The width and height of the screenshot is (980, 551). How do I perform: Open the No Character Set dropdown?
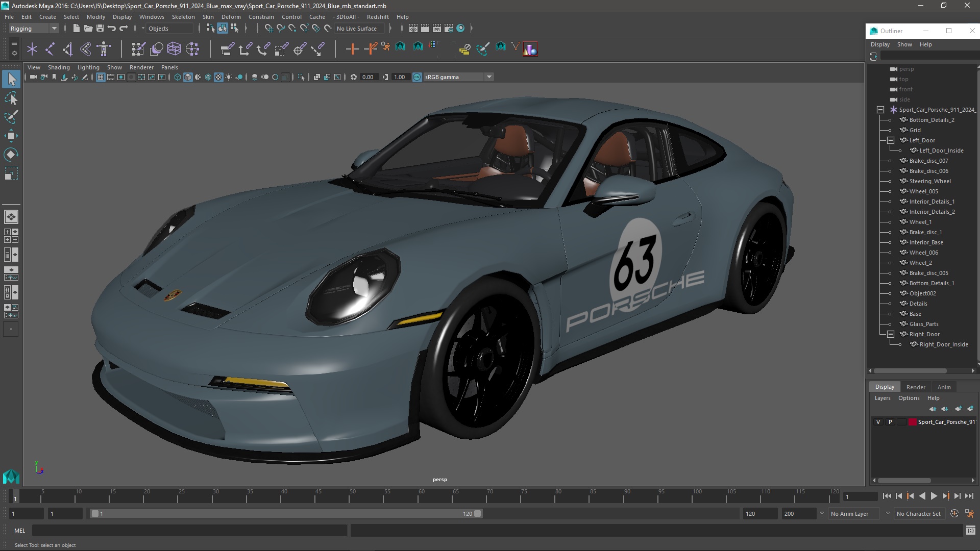921,514
